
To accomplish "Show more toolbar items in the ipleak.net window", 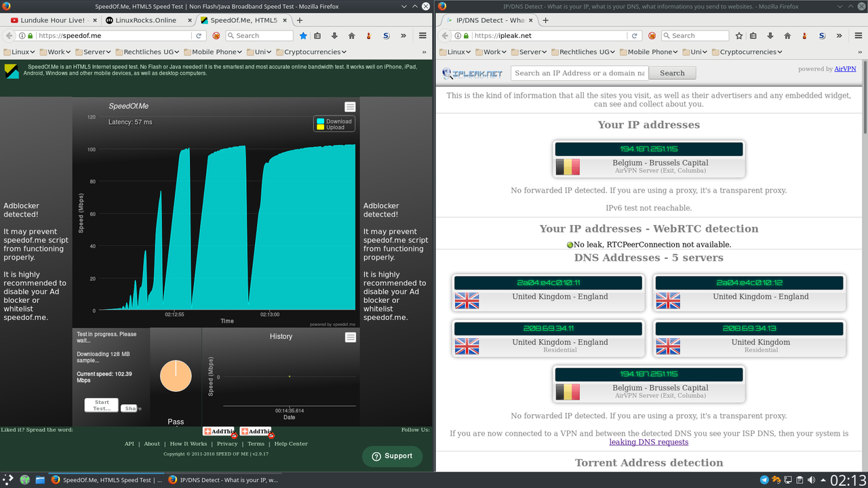I will tap(840, 36).
